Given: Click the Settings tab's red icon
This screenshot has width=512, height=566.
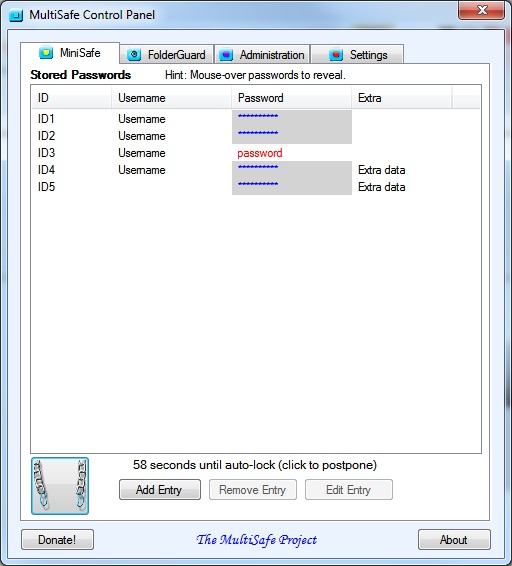Looking at the screenshot, I should click(x=336, y=55).
